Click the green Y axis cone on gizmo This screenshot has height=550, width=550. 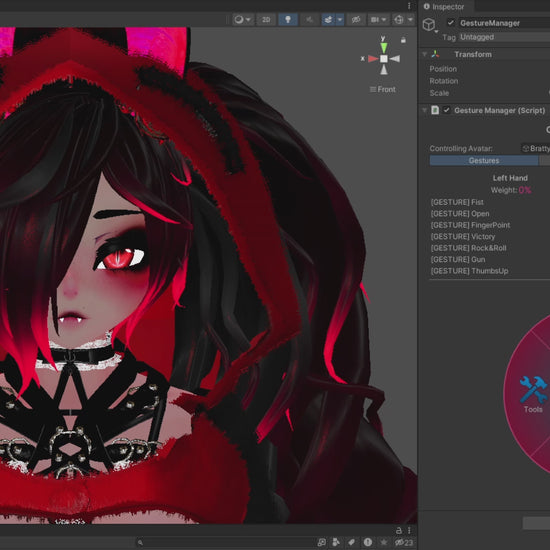click(x=384, y=47)
